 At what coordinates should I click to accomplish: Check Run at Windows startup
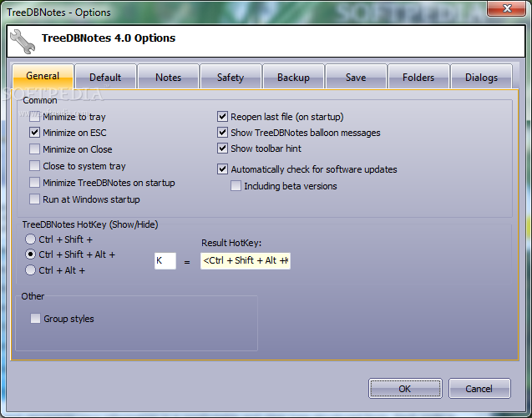(x=34, y=199)
